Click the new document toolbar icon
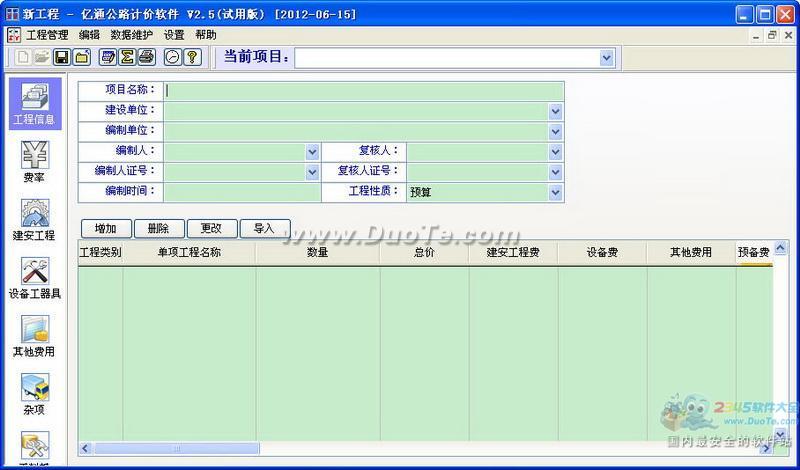 point(23,57)
